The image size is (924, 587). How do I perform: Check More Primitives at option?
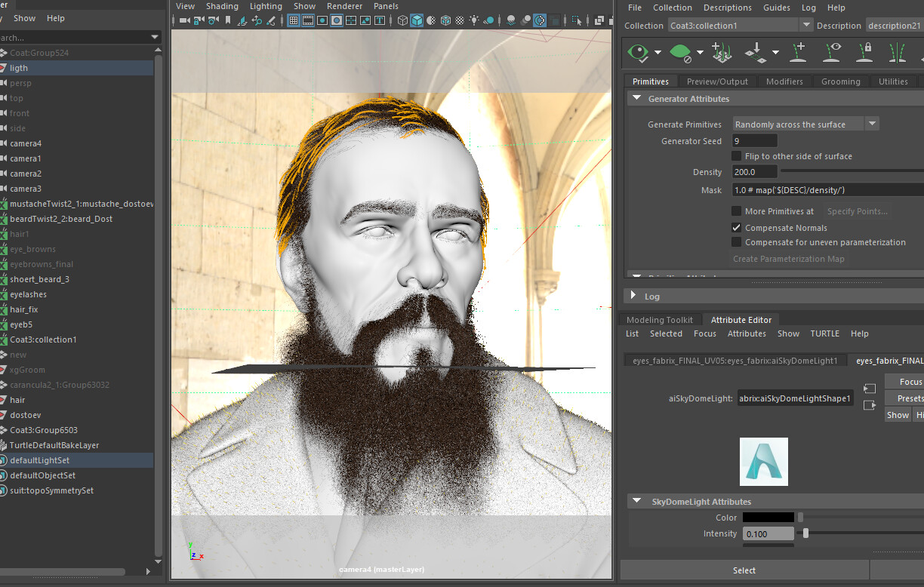coord(737,211)
